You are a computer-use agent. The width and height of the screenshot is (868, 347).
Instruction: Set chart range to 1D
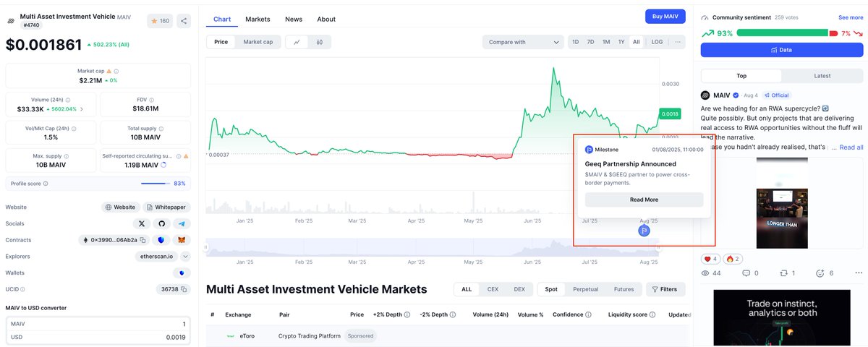pos(576,42)
